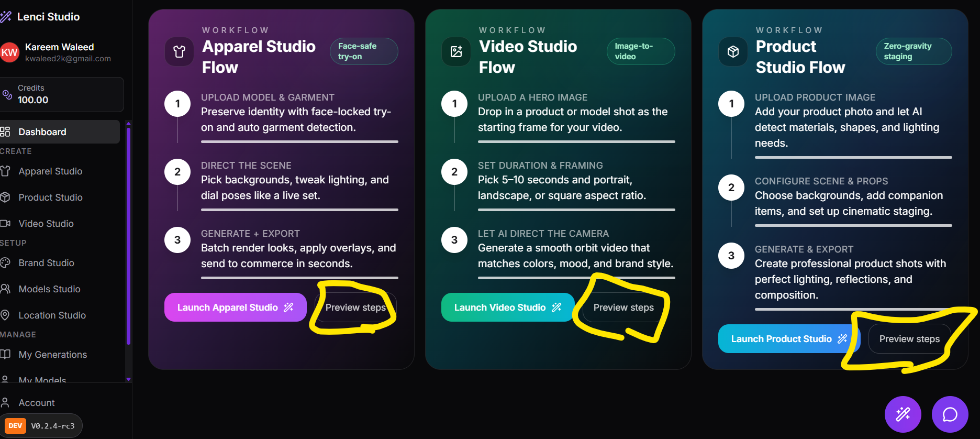Image resolution: width=980 pixels, height=439 pixels.
Task: Navigate to My Generations
Action: tap(52, 355)
